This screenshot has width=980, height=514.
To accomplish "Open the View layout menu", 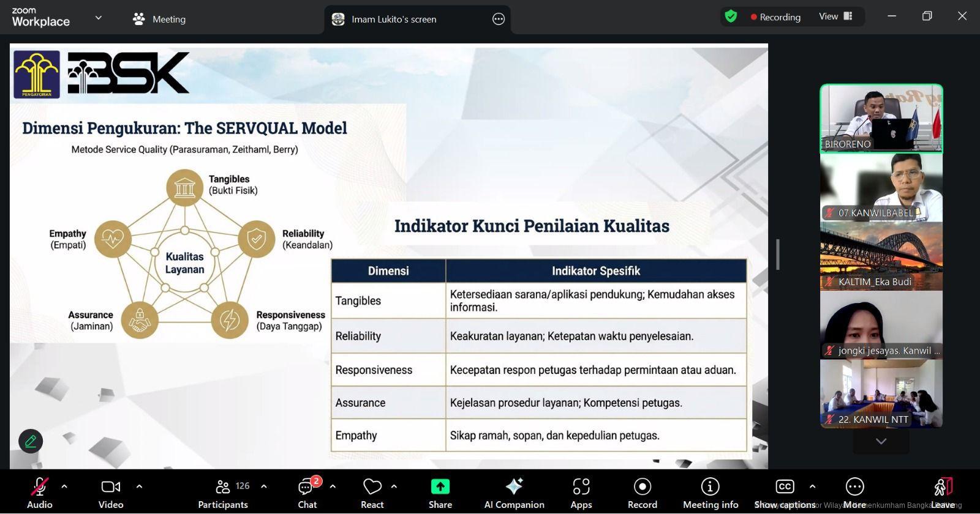I will click(835, 17).
